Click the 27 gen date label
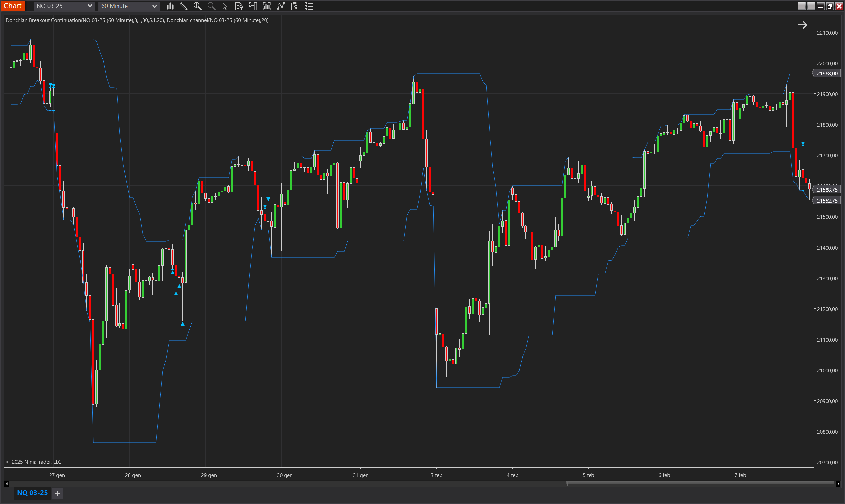Image resolution: width=845 pixels, height=504 pixels. click(x=57, y=475)
